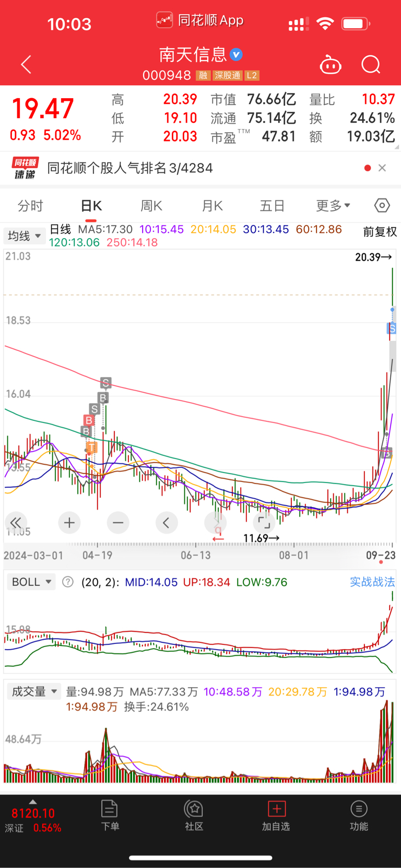Zoom in chart with plus button
The image size is (401, 868).
click(x=69, y=522)
